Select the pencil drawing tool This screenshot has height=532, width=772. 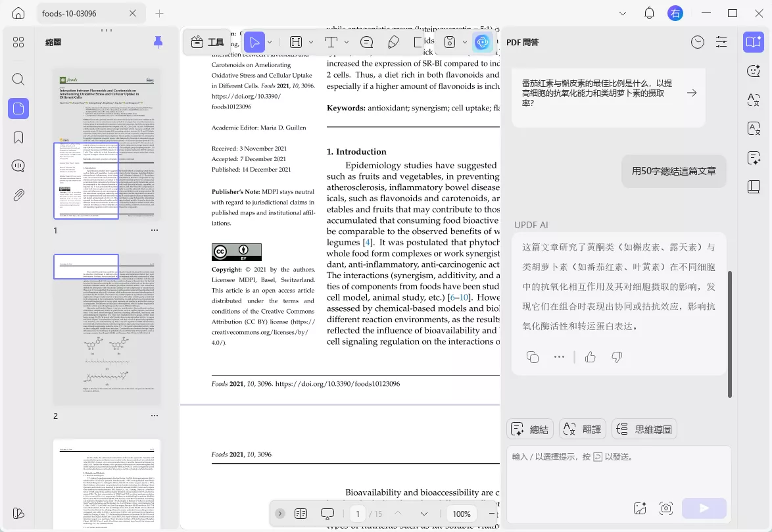393,42
